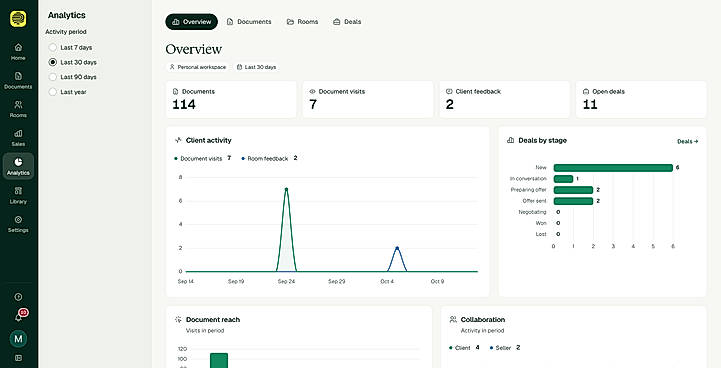721x368 pixels.
Task: Select Analytics in the sidebar
Action: pyautogui.click(x=18, y=166)
